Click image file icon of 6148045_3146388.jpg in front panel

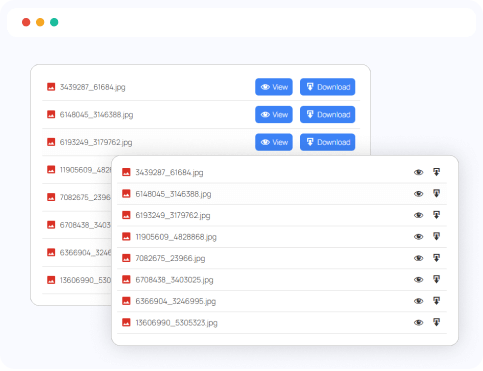click(x=126, y=194)
